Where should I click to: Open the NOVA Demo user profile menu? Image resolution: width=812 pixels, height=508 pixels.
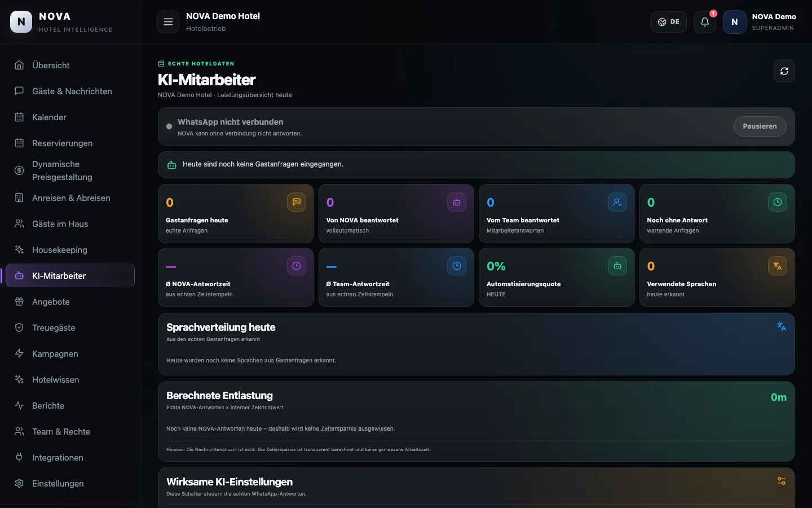point(760,22)
